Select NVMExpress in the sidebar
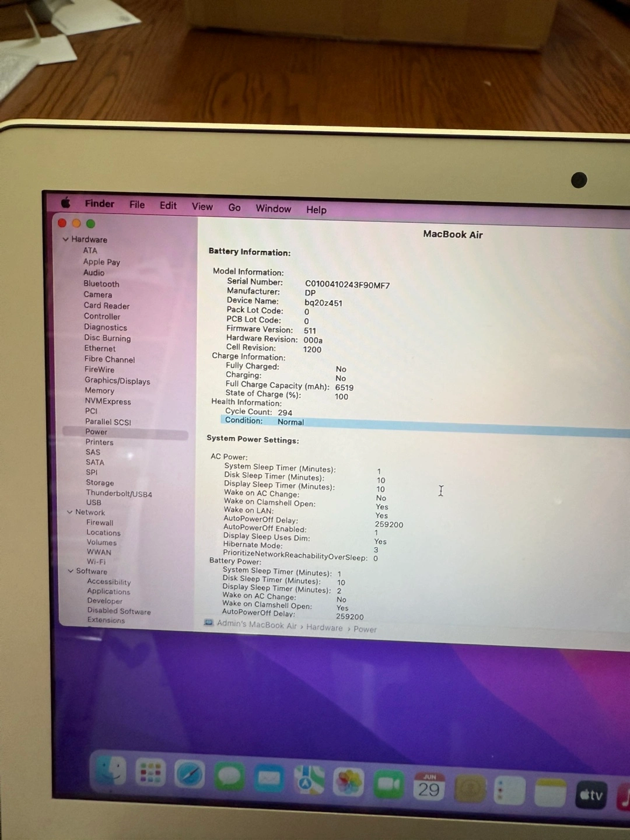Image resolution: width=630 pixels, height=840 pixels. coord(108,401)
